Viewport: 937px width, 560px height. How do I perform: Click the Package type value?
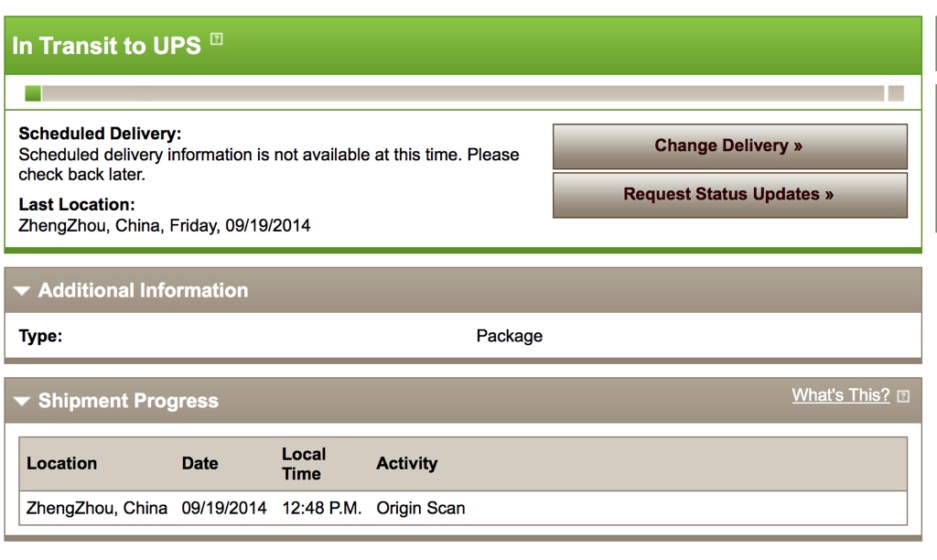click(509, 336)
